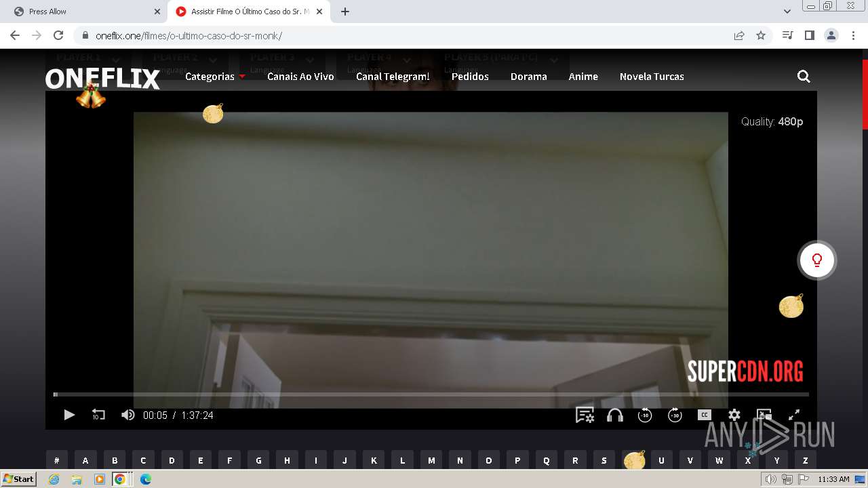Filter titles by letter C
This screenshot has height=488, width=868.
(x=143, y=460)
